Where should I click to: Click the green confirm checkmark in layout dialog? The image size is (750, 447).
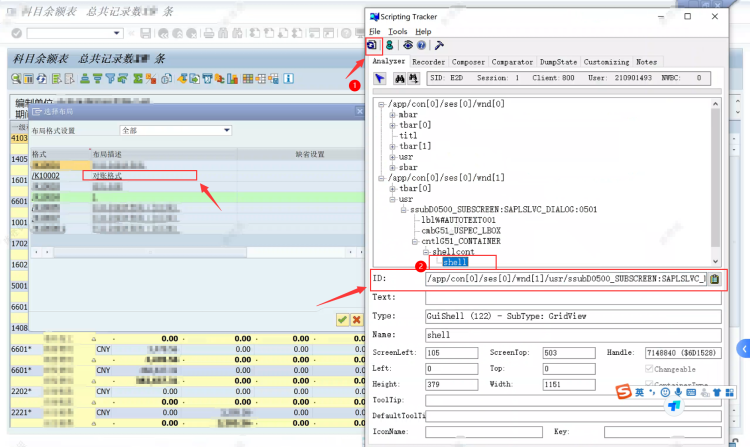342,319
